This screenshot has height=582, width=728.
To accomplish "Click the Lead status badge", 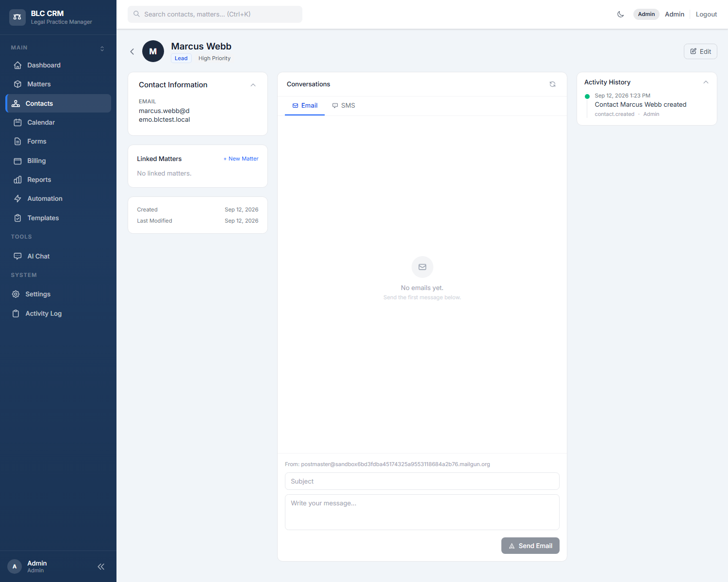I will [x=181, y=58].
